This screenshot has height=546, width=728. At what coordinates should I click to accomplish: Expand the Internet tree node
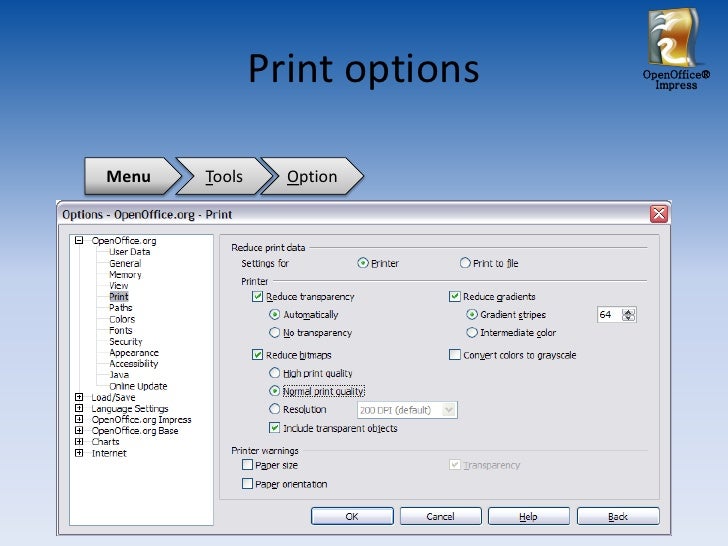click(79, 453)
